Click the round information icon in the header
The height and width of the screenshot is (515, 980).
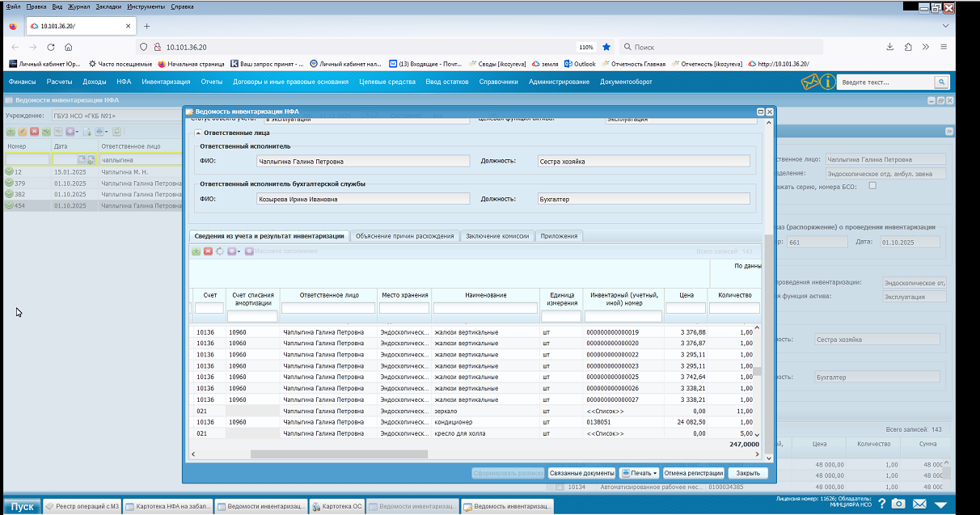click(x=828, y=82)
